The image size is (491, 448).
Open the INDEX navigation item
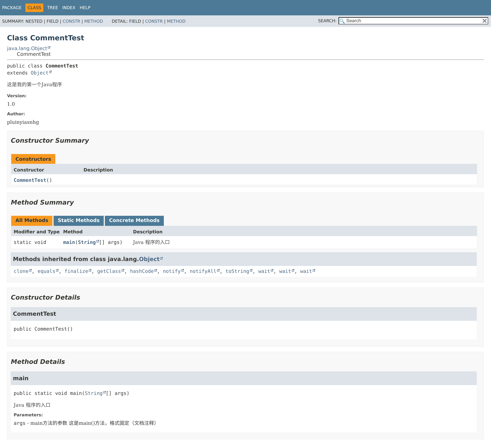[69, 8]
